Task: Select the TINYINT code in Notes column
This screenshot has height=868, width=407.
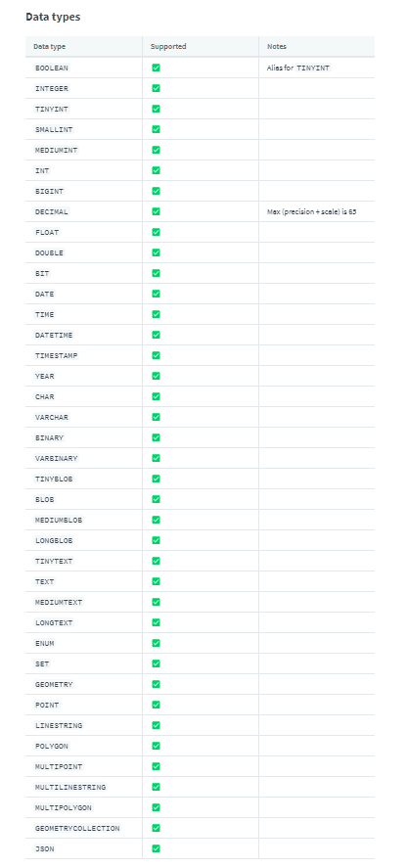Action: coord(313,69)
